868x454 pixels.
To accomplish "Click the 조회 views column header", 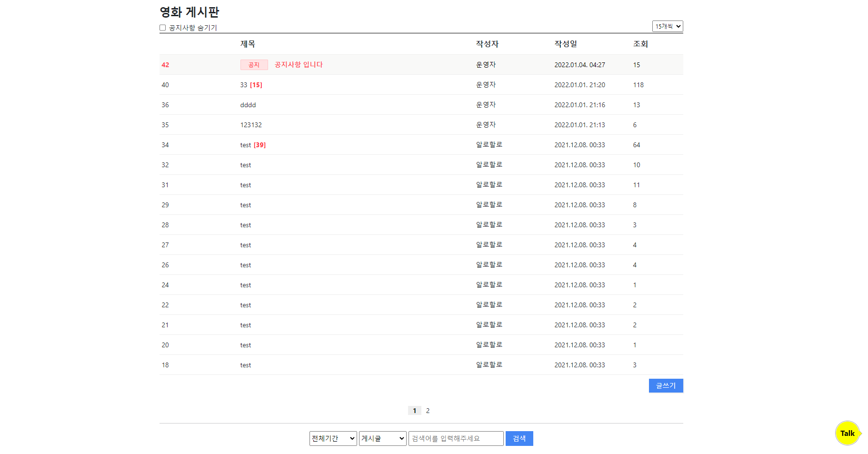I will coord(639,43).
